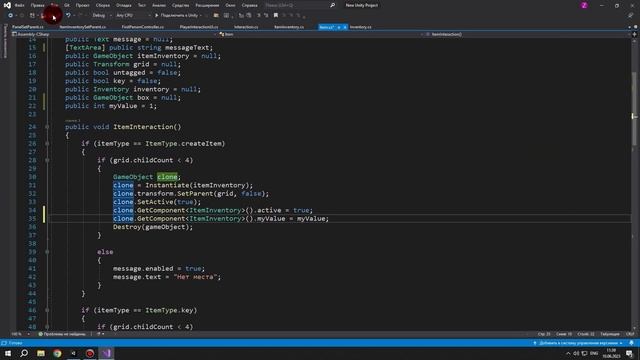640x360 pixels.
Task: Switch to the Interaction.cs tab
Action: pyautogui.click(x=246, y=27)
